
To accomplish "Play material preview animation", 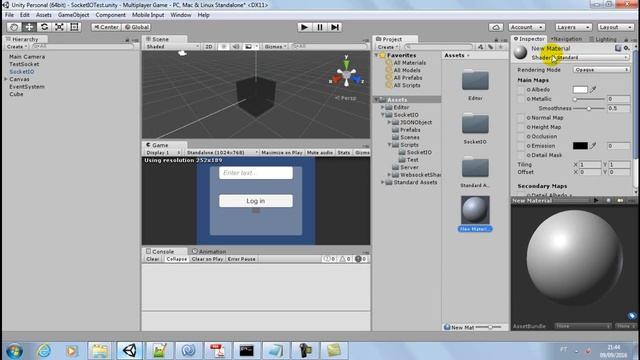I will 596,200.
